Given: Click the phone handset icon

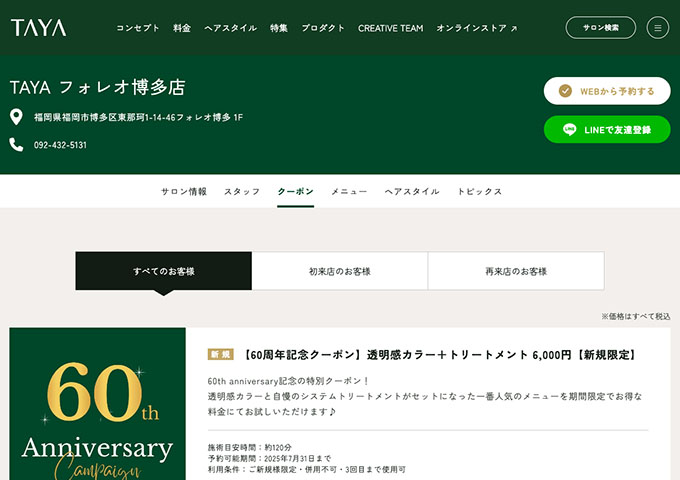Looking at the screenshot, I should pos(16,145).
